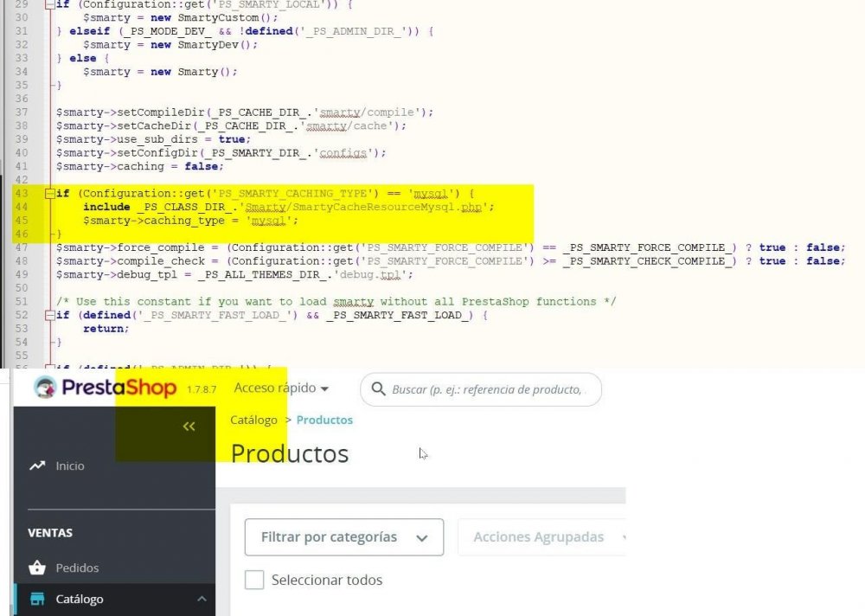The height and width of the screenshot is (616, 865).
Task: Click line number 47 in the editor
Action: pyautogui.click(x=22, y=247)
